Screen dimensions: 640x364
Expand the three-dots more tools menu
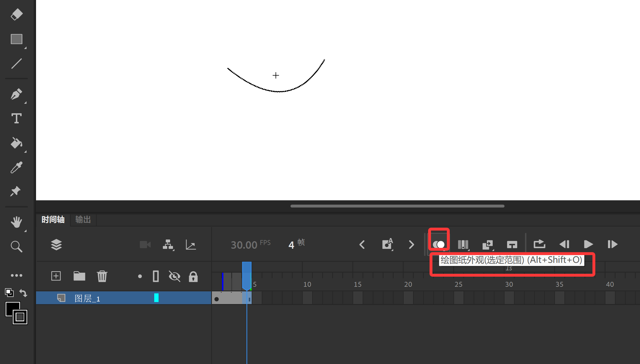click(x=16, y=276)
